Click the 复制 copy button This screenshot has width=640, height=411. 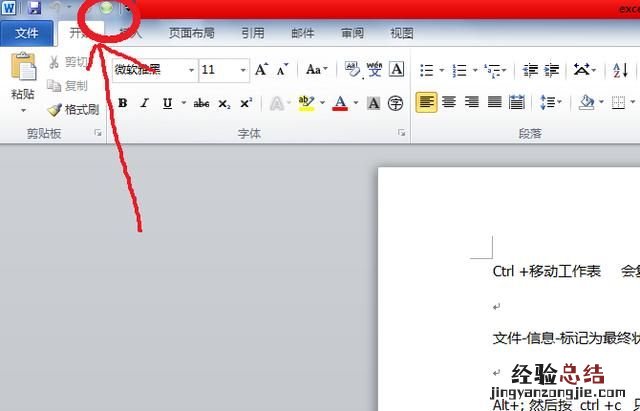(68, 86)
